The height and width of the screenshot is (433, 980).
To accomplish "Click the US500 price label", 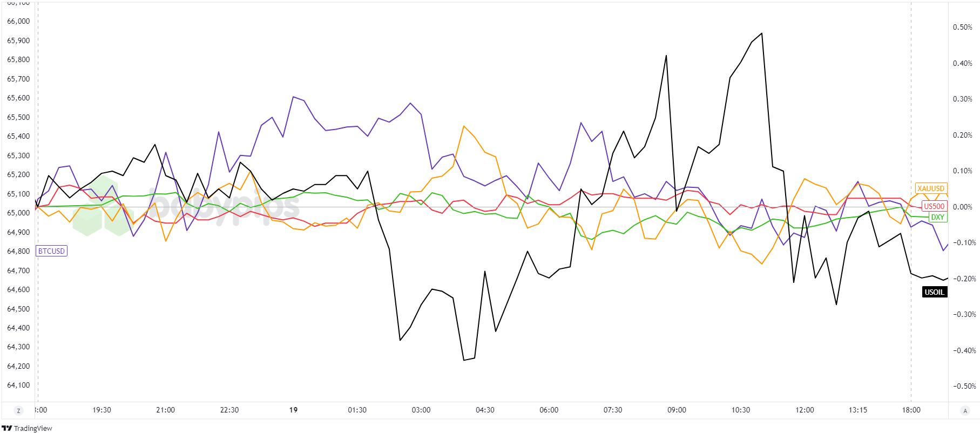I will 934,206.
